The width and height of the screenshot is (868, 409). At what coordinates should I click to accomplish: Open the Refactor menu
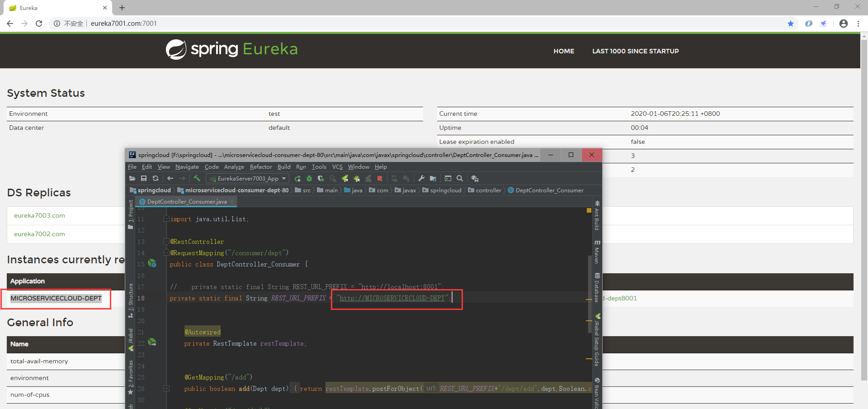pyautogui.click(x=261, y=167)
